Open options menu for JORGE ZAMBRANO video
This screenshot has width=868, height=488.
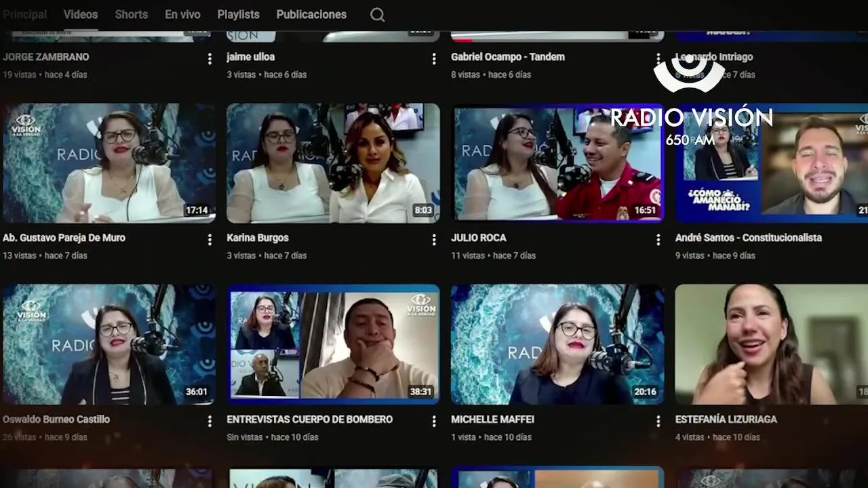[210, 59]
